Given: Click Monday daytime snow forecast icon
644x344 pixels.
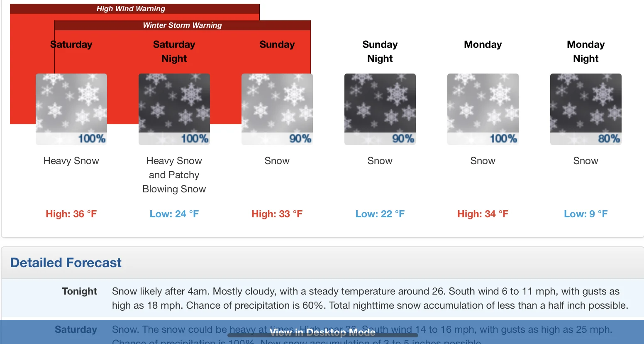Looking at the screenshot, I should tap(483, 109).
